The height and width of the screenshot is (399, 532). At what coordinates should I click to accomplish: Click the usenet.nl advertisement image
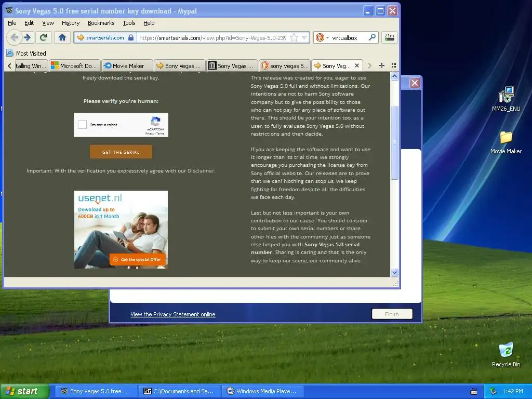point(121,229)
